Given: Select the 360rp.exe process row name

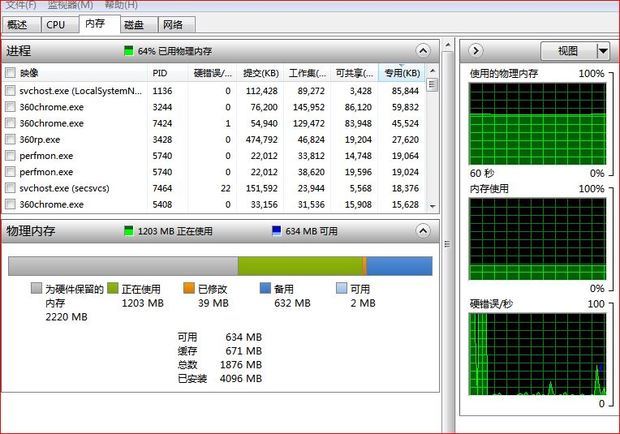Looking at the screenshot, I should point(40,140).
